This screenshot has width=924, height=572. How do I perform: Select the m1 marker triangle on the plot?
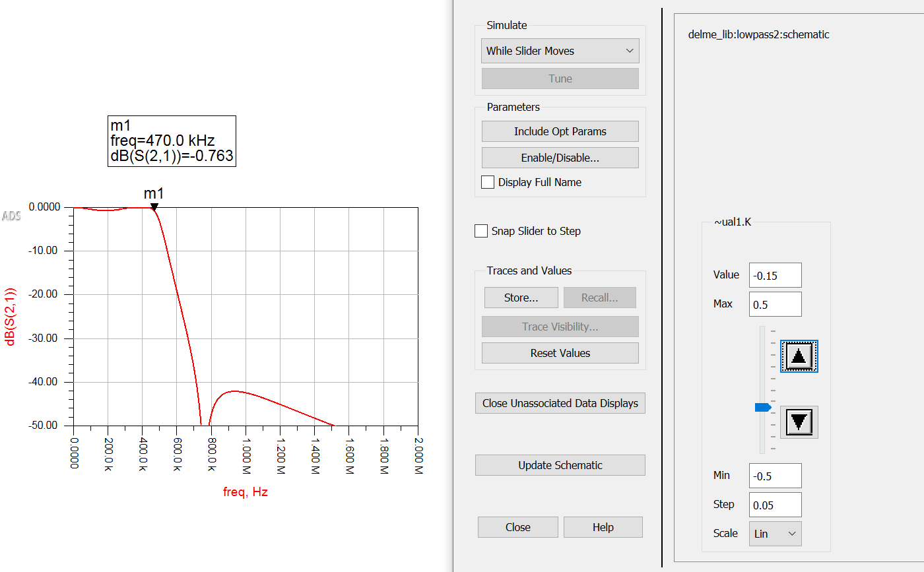pyautogui.click(x=154, y=207)
